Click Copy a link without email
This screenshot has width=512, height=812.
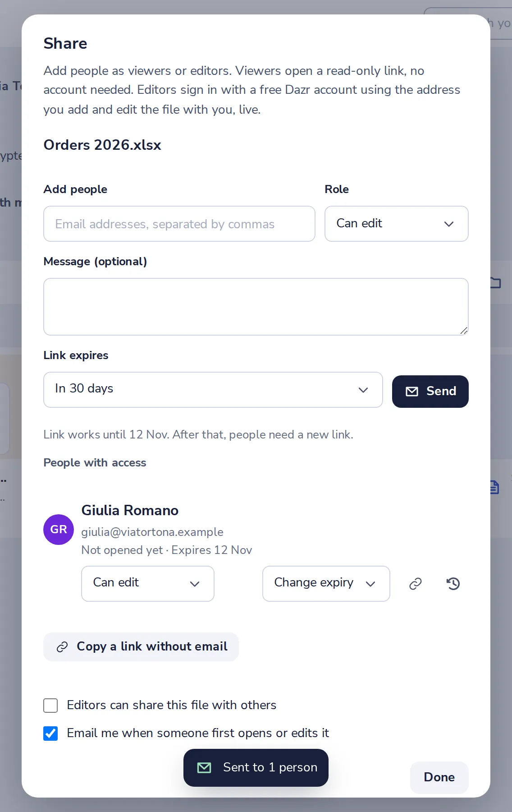pos(141,647)
